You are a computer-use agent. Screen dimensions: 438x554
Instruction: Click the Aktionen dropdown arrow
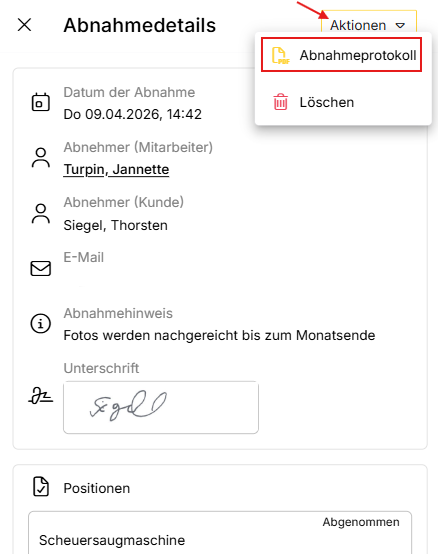click(400, 25)
